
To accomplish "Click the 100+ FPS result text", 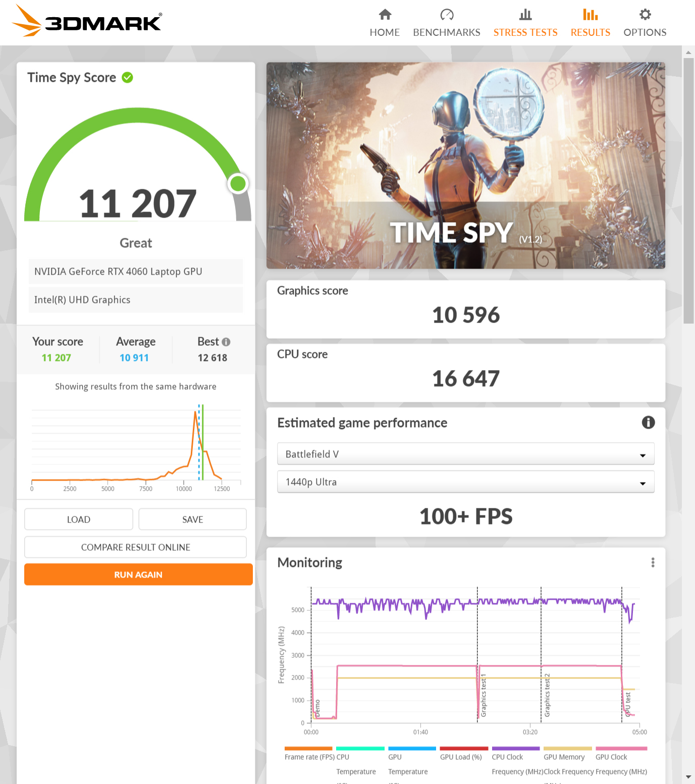I will 466,516.
